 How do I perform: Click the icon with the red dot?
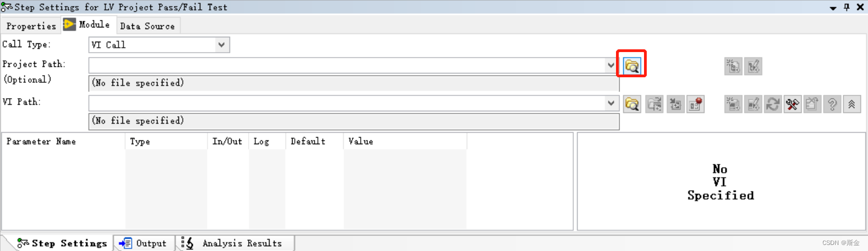(x=696, y=104)
